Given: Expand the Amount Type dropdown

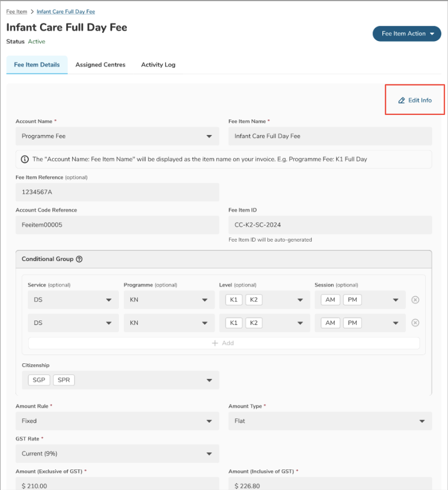Looking at the screenshot, I should tap(421, 421).
